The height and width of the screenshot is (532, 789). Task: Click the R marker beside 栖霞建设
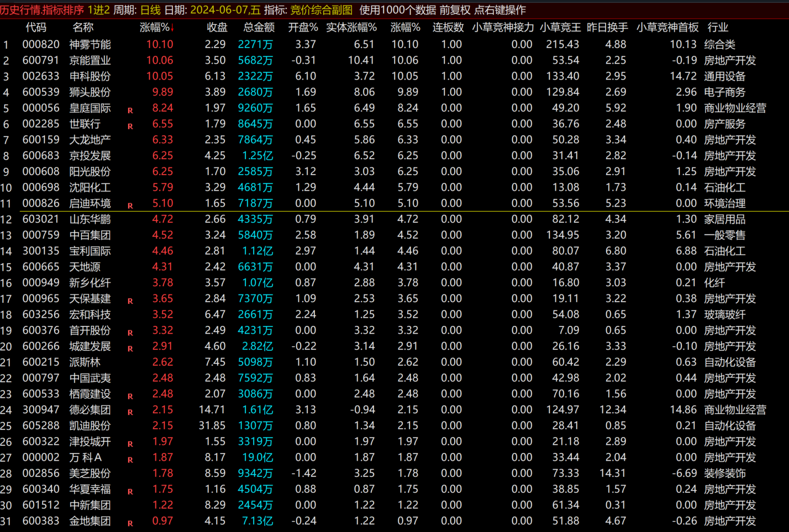point(130,397)
